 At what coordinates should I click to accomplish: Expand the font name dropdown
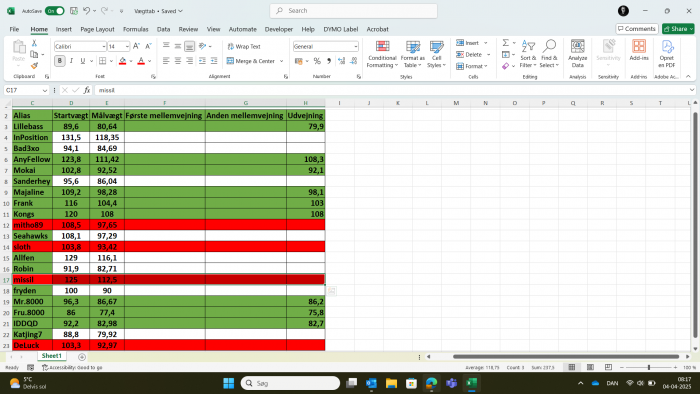pyautogui.click(x=104, y=46)
